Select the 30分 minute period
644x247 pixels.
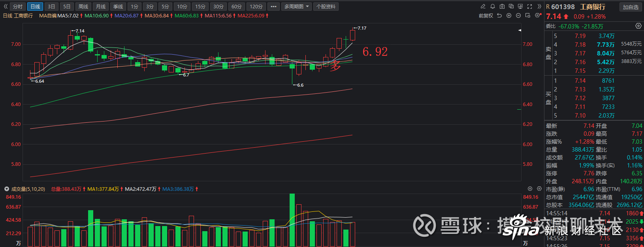point(218,6)
